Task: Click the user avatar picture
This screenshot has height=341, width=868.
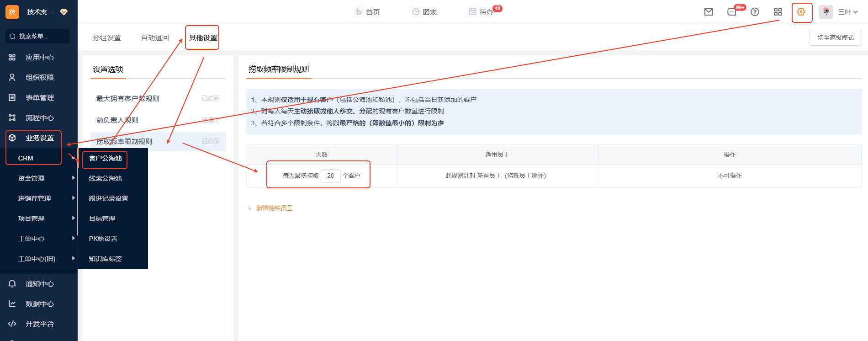Action: (x=826, y=12)
